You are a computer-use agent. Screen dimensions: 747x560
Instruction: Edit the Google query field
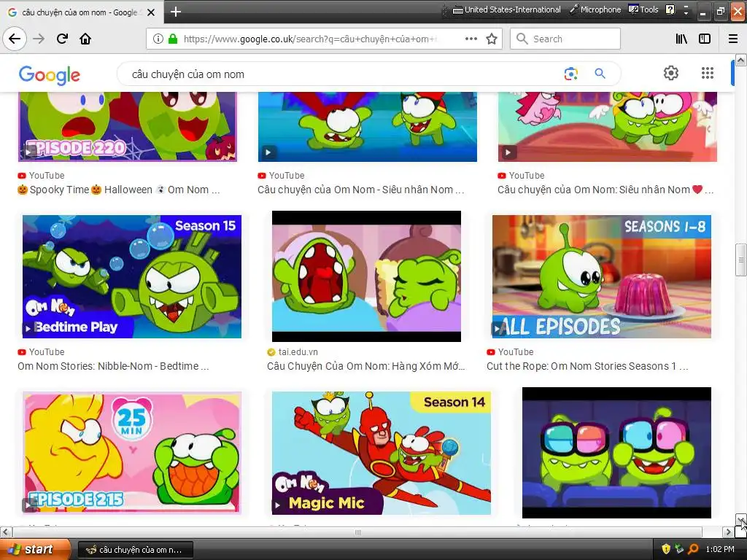coord(343,74)
